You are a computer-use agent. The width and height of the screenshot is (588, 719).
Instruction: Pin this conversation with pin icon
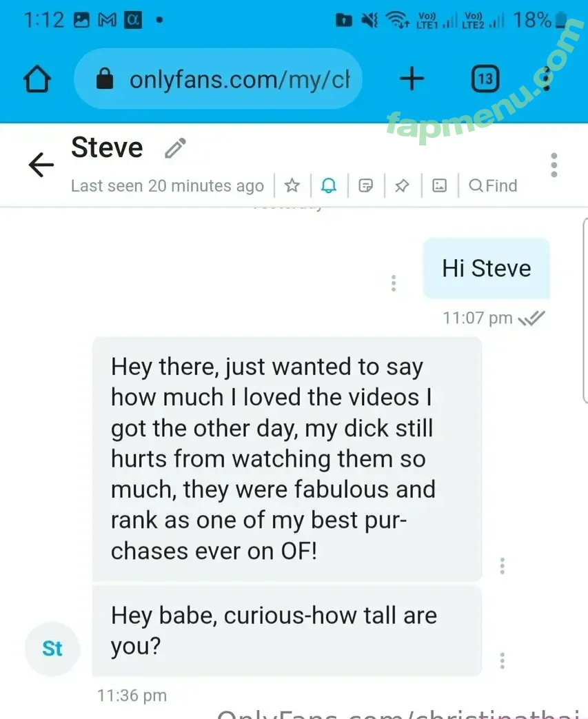coord(403,185)
